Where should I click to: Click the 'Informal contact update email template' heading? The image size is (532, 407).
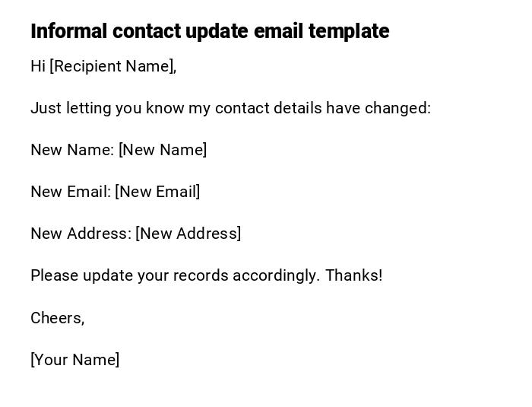[x=210, y=31]
